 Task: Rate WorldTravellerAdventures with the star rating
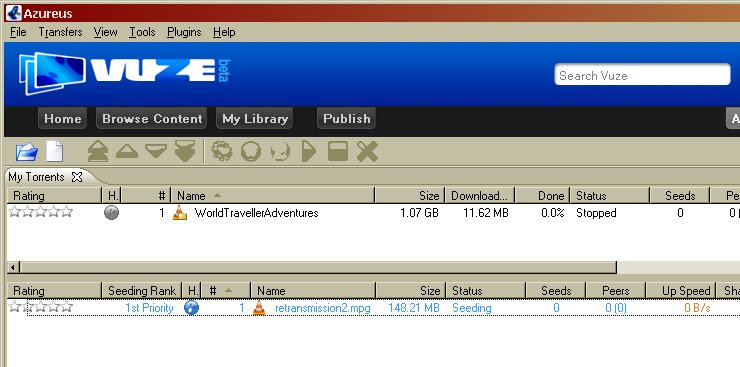point(41,212)
